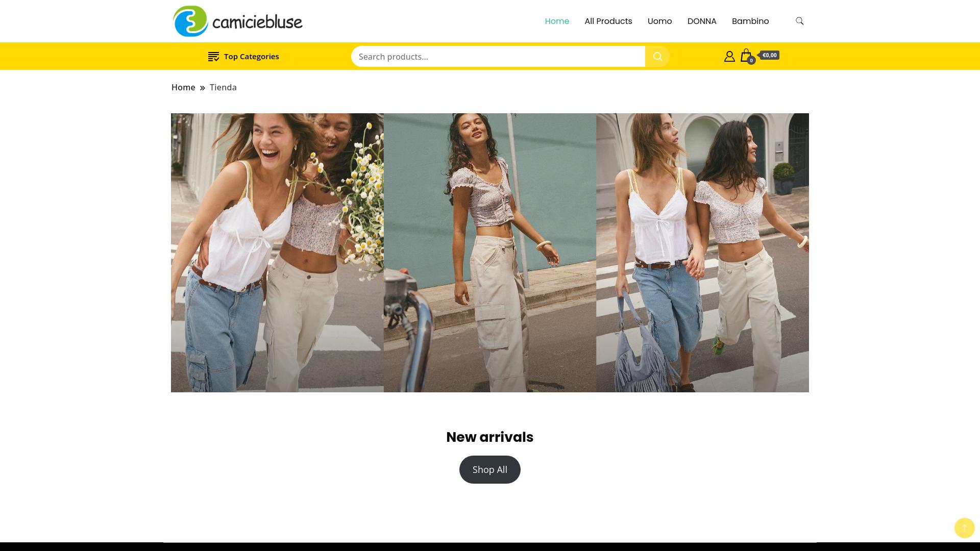Click the camiciebluse logo
The image size is (980, 551).
click(x=238, y=21)
